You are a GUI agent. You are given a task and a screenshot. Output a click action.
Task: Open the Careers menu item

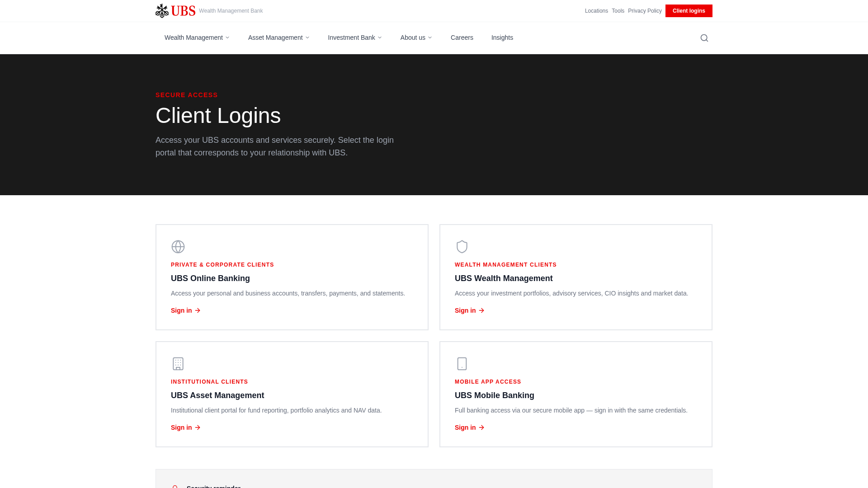(462, 38)
